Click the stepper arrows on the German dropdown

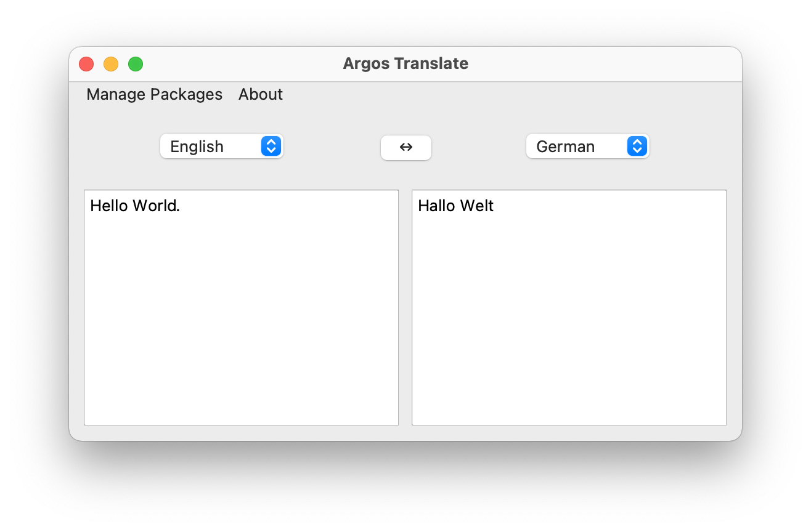(x=637, y=146)
